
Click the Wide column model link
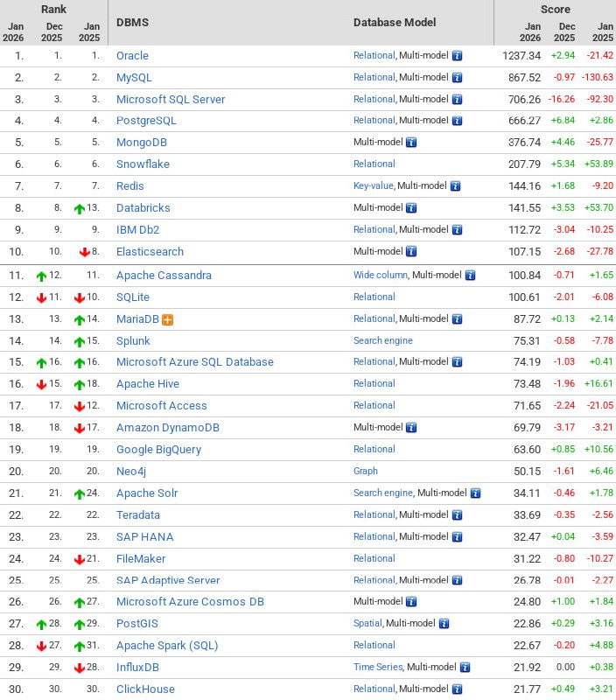(380, 275)
